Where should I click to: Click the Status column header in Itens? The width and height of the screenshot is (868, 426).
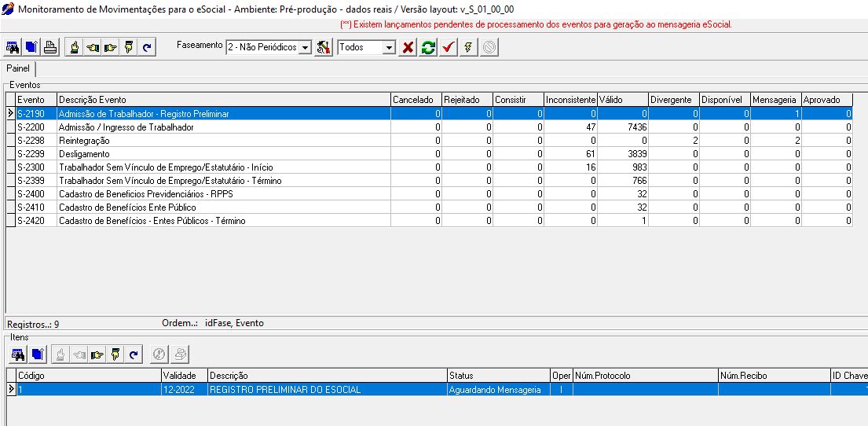tap(499, 376)
